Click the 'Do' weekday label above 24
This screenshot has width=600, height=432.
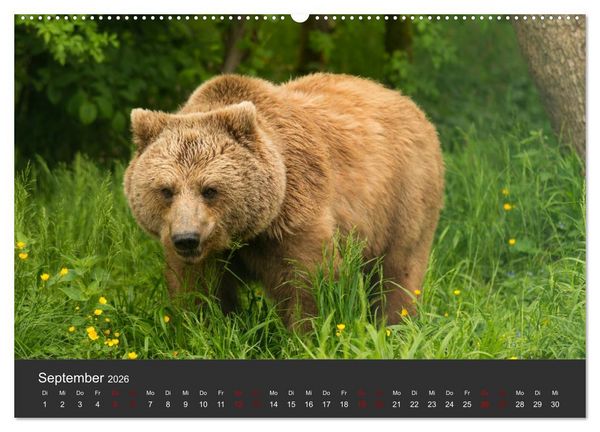(x=450, y=393)
